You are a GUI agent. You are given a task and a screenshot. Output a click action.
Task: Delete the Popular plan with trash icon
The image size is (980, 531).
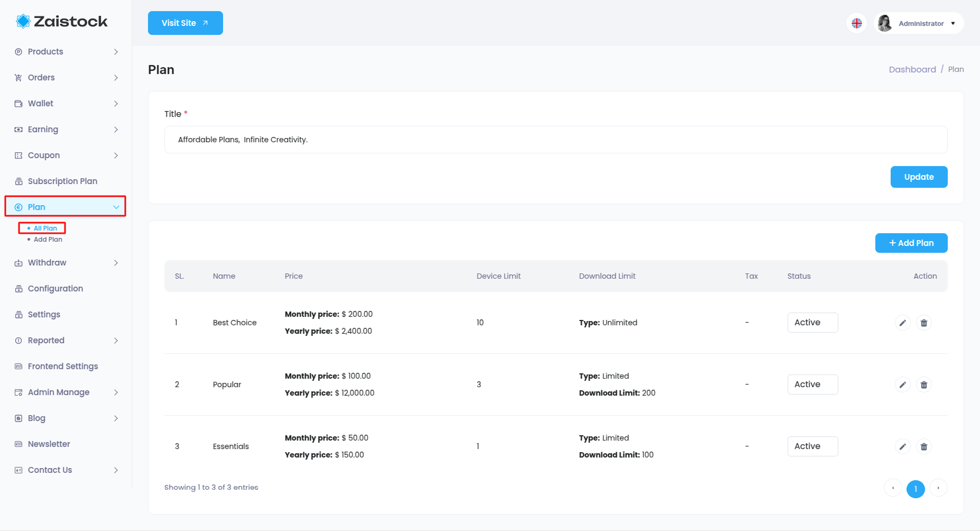(x=924, y=384)
